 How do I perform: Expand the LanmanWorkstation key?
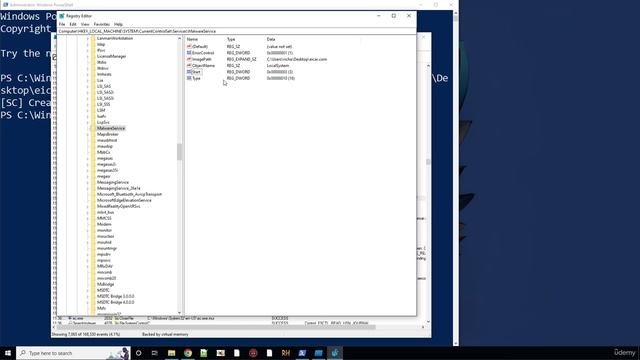(x=88, y=38)
